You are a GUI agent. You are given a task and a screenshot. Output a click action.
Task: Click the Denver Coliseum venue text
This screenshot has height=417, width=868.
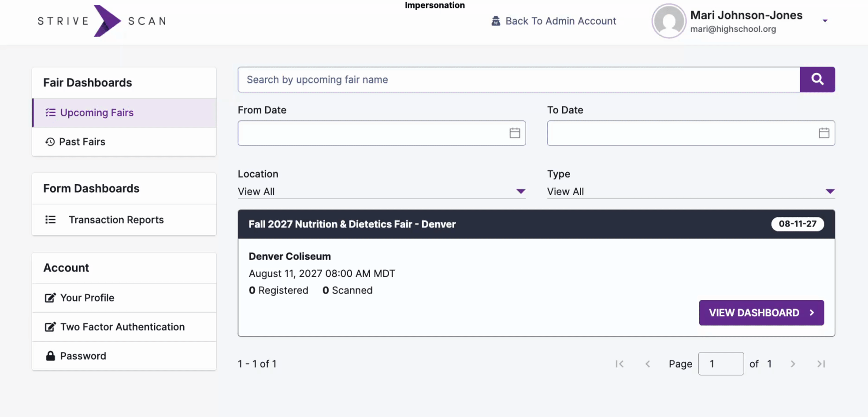click(290, 256)
